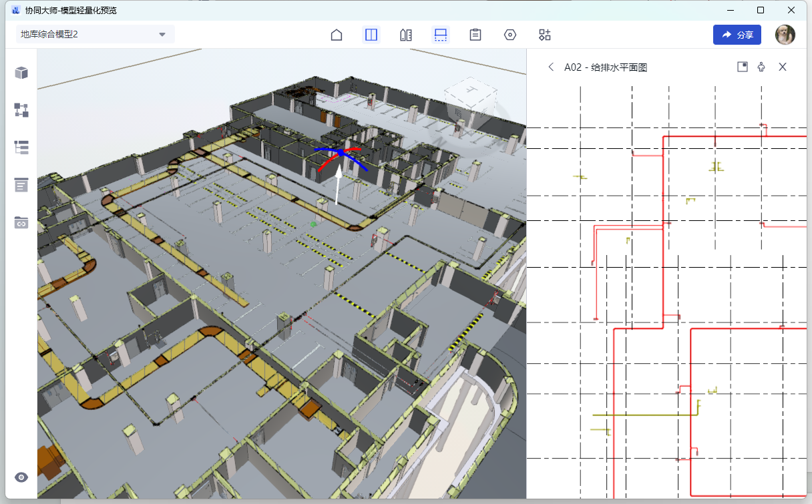Open the grid apps icon
The width and height of the screenshot is (812, 504).
pyautogui.click(x=545, y=35)
